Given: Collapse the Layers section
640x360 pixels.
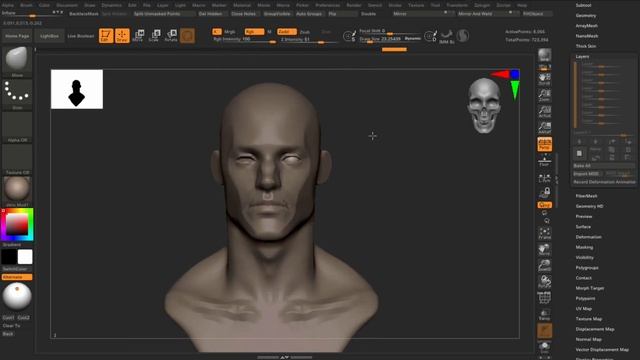Looking at the screenshot, I should (582, 56).
